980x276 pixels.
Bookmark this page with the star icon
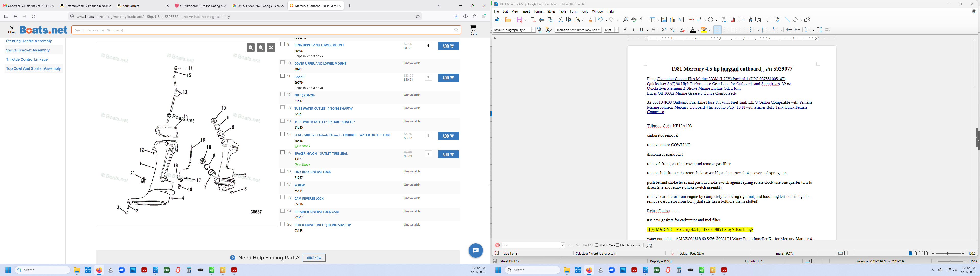418,17
